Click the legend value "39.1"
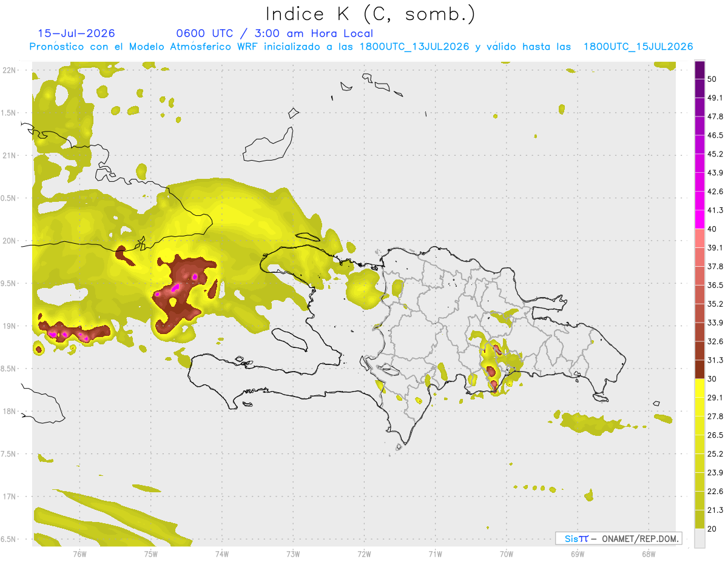The image size is (728, 562). (715, 247)
